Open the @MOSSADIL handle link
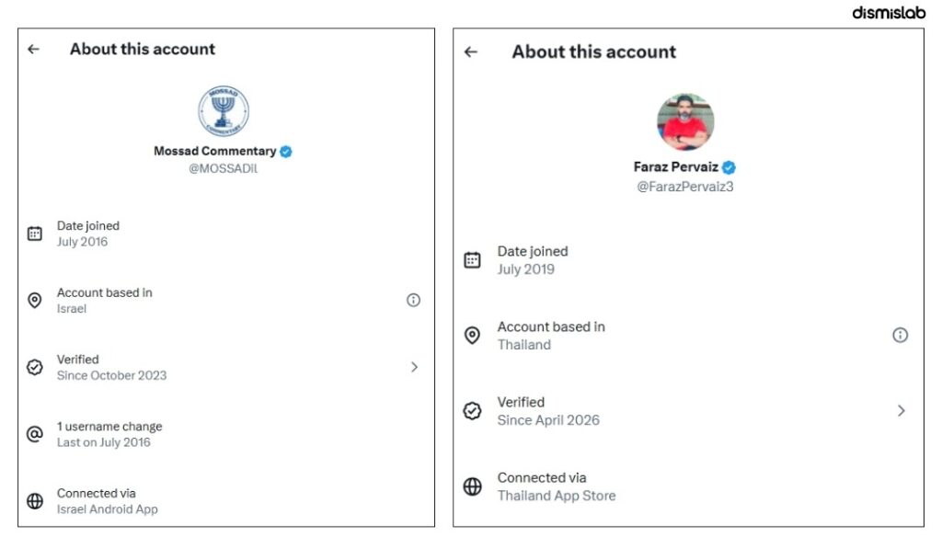Screen dimensions: 942x560 pyautogui.click(x=223, y=168)
